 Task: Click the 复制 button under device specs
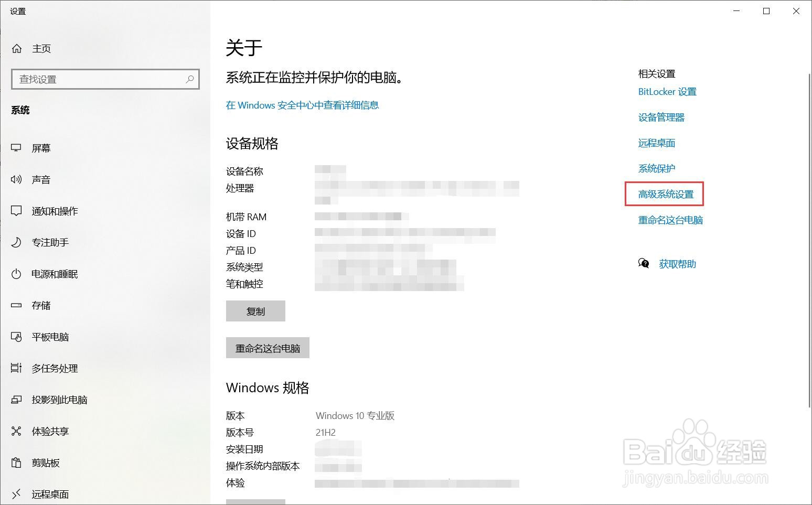point(255,311)
